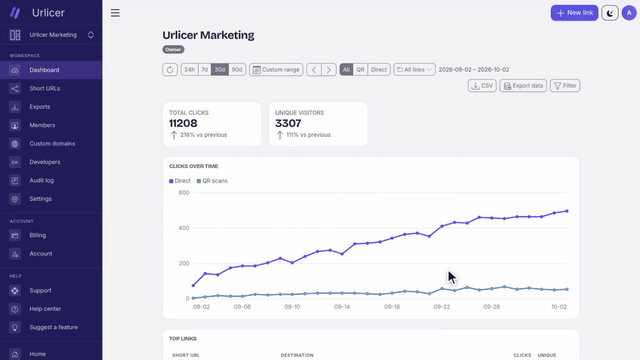
Task: Open the Members page
Action: [x=51, y=125]
